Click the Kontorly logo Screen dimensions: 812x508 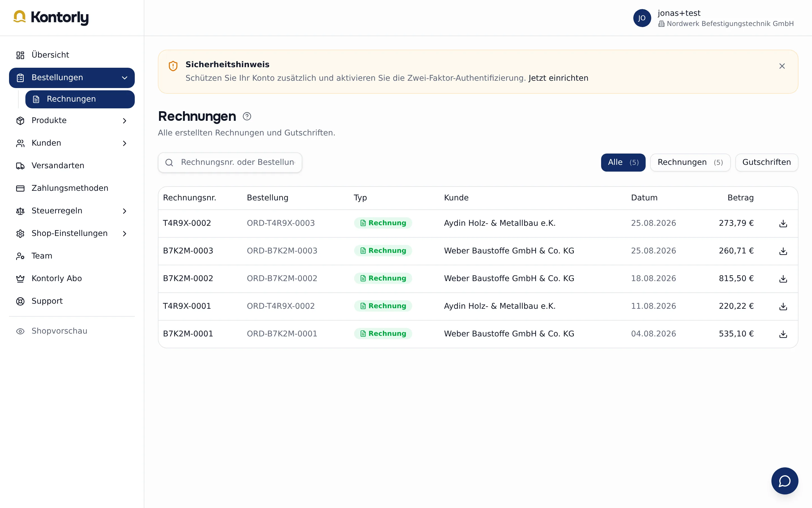pyautogui.click(x=51, y=17)
